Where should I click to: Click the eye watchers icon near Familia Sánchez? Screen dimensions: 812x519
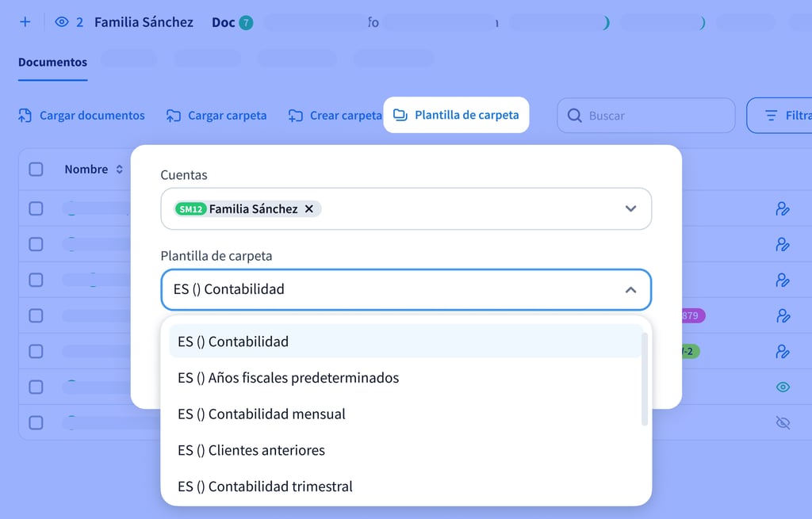point(62,22)
